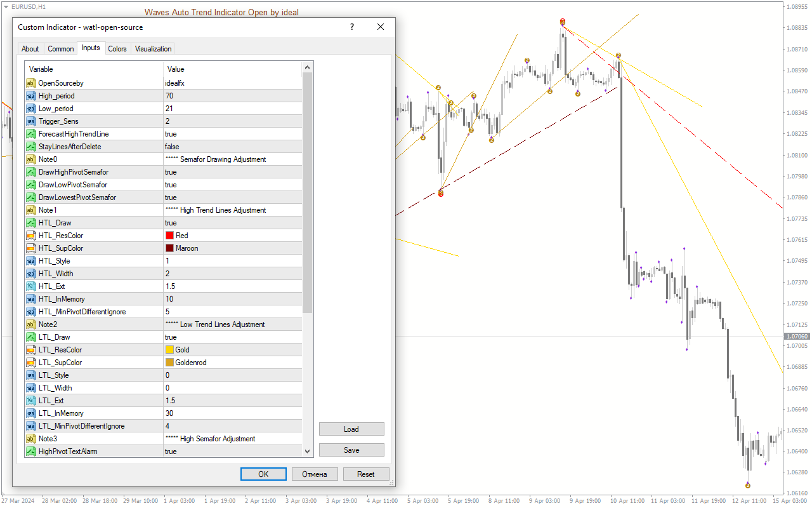Click the Maroon swatch for HTL_SupColor

pyautogui.click(x=169, y=248)
